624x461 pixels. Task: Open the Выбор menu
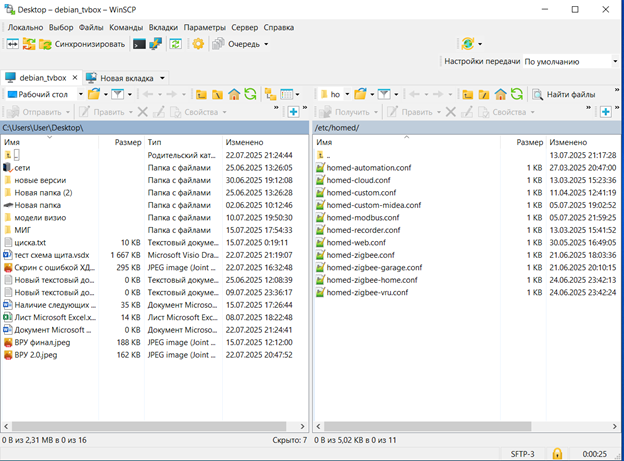[x=61, y=27]
